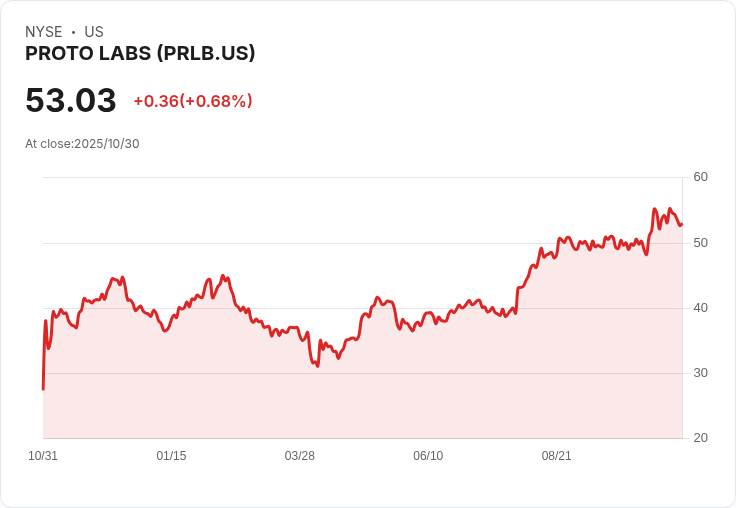Click the 50 y-axis price label
The image size is (736, 508).
tap(700, 243)
